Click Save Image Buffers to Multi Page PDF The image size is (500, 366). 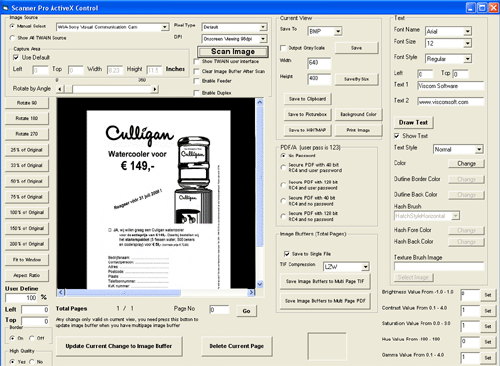pyautogui.click(x=325, y=301)
